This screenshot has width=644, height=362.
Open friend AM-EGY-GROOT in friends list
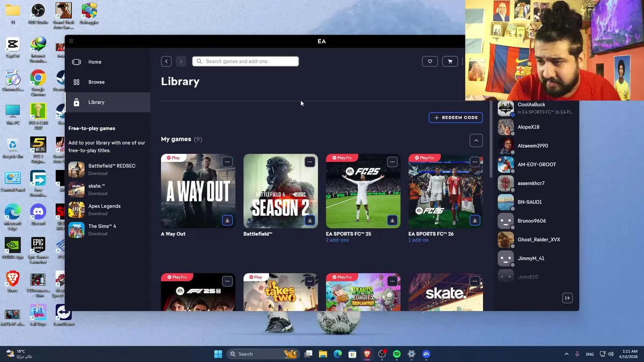click(x=536, y=164)
